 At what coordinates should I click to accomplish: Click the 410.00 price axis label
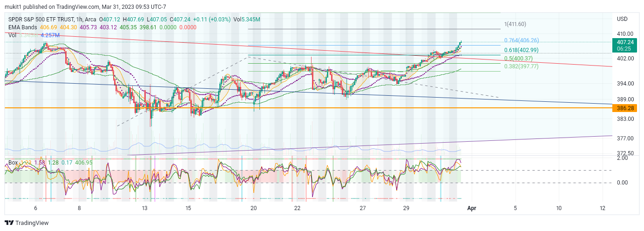pyautogui.click(x=624, y=34)
